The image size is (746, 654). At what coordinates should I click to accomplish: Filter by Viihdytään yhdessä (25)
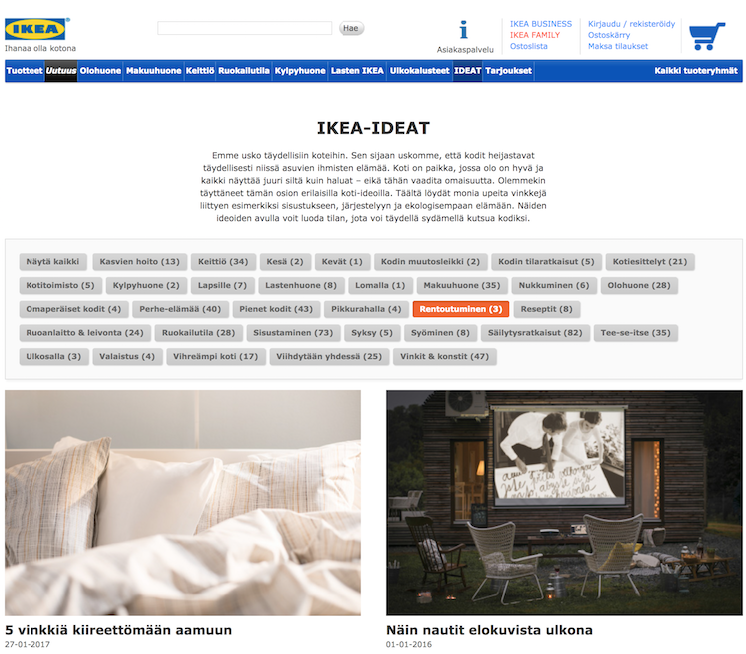pos(329,357)
